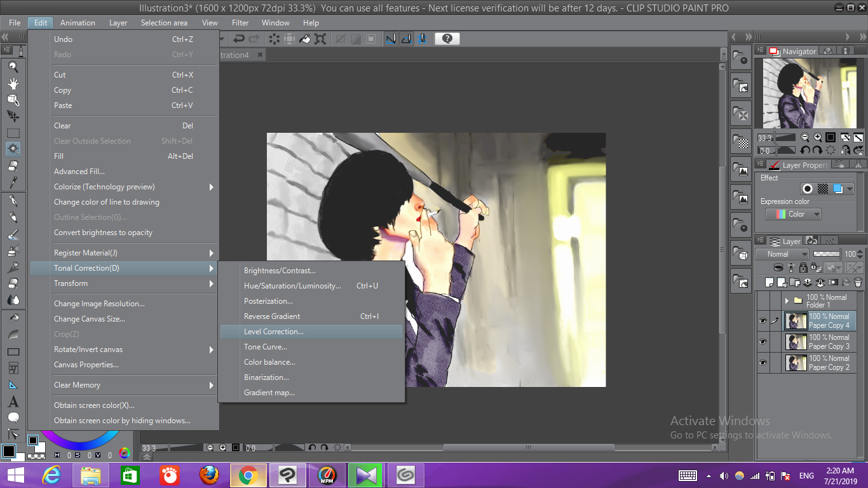Image resolution: width=868 pixels, height=488 pixels.
Task: Click Change Canvas Size option
Action: click(x=90, y=319)
